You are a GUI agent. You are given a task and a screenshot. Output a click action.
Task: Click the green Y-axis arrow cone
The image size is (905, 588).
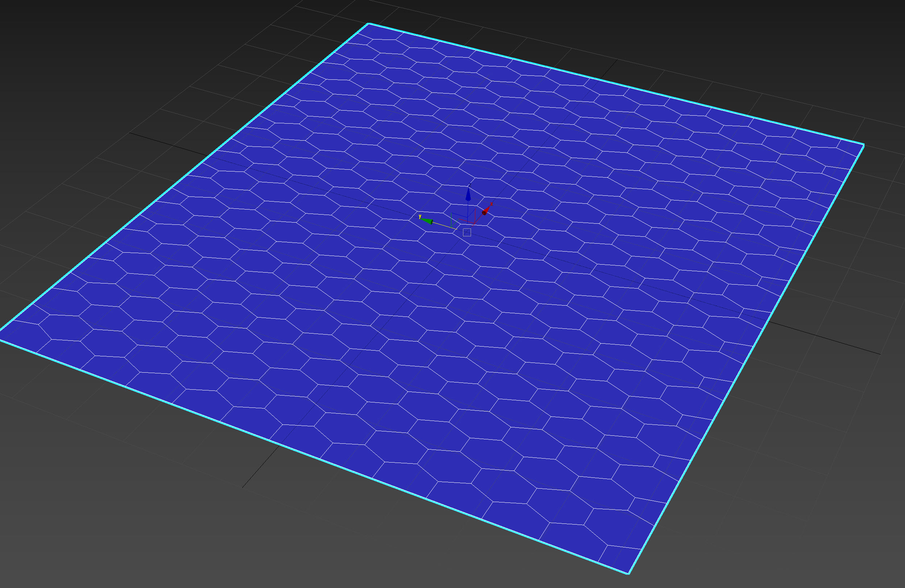coord(428,221)
